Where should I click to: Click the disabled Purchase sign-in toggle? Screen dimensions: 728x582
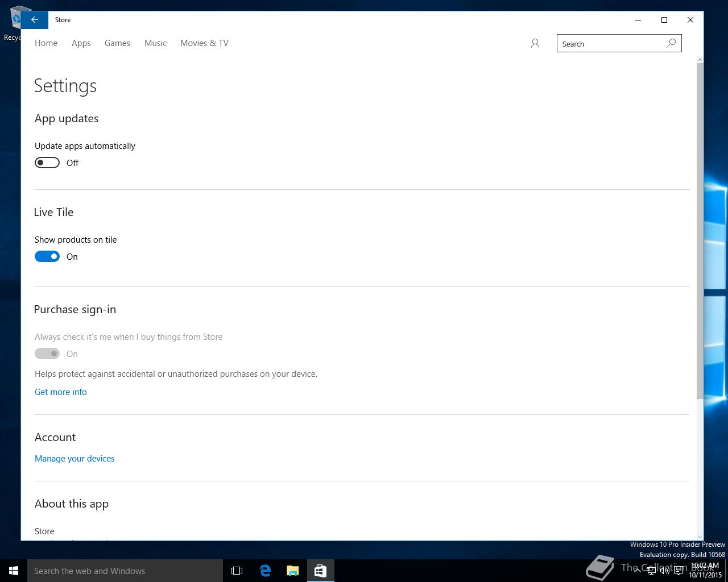[x=47, y=354]
